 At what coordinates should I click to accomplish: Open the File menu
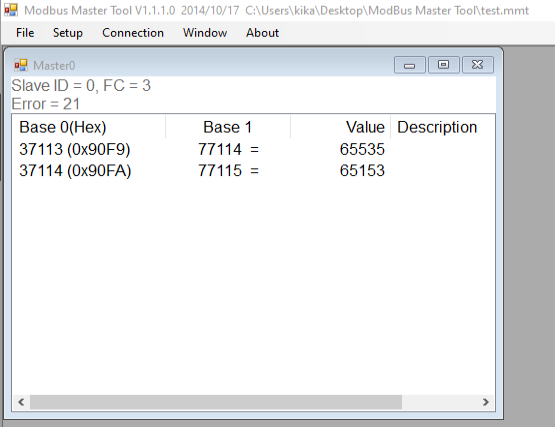25,33
